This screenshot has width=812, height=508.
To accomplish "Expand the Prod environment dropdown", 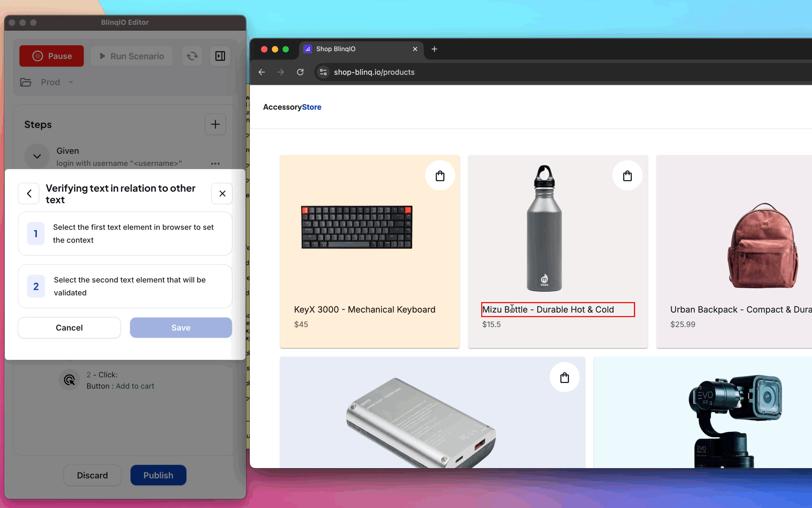I will (71, 82).
